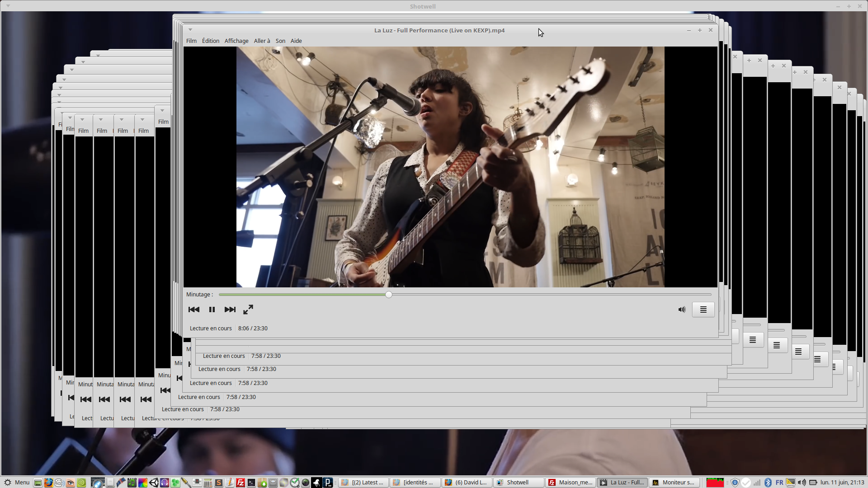Viewport: 868px width, 488px height.
Task: Open the Bluetooth tray icon
Action: tap(768, 482)
